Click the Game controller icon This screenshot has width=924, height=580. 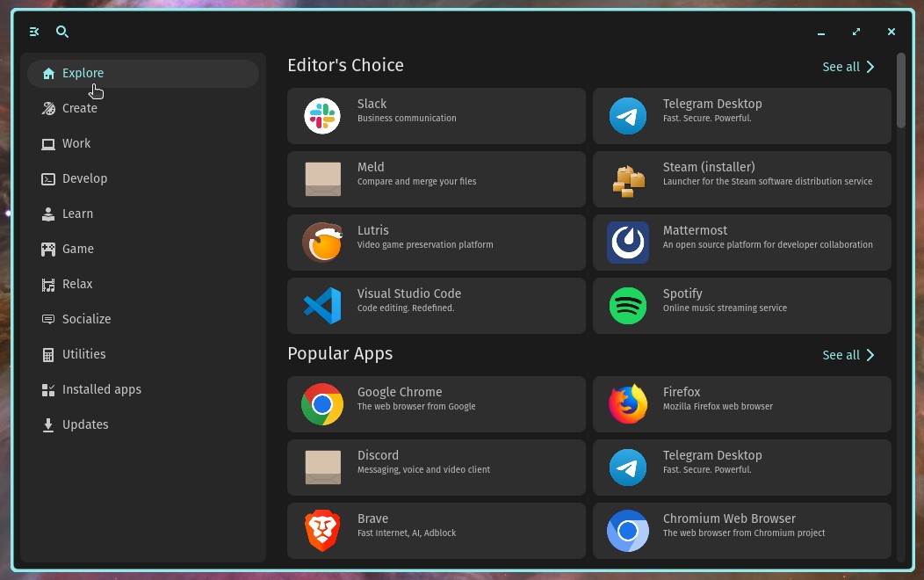[x=48, y=250]
